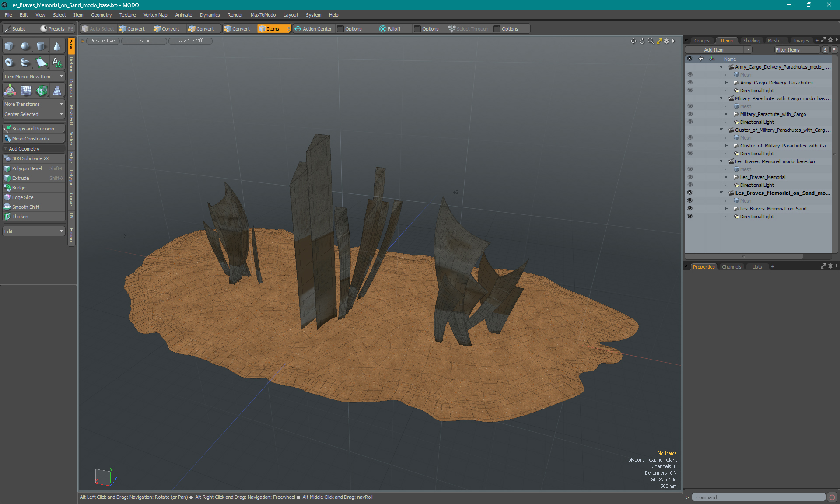The image size is (840, 504).
Task: Open the Geometry menu
Action: (x=101, y=15)
